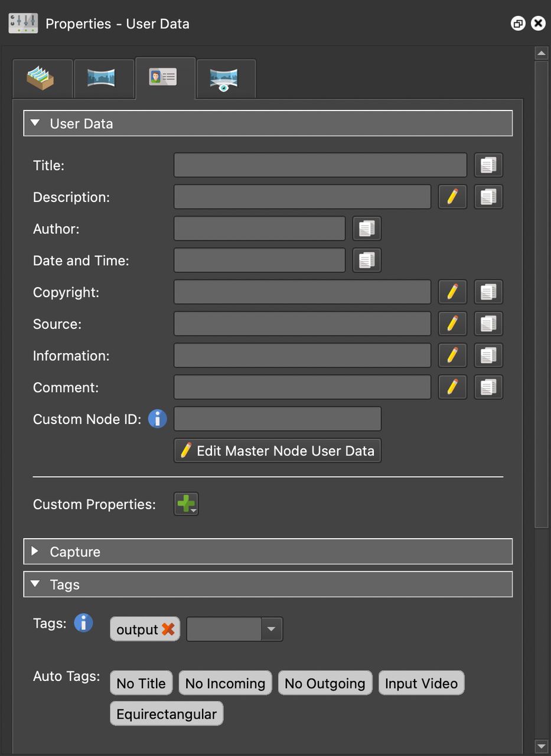Expand the Capture section
The height and width of the screenshot is (756, 551).
[x=34, y=551]
